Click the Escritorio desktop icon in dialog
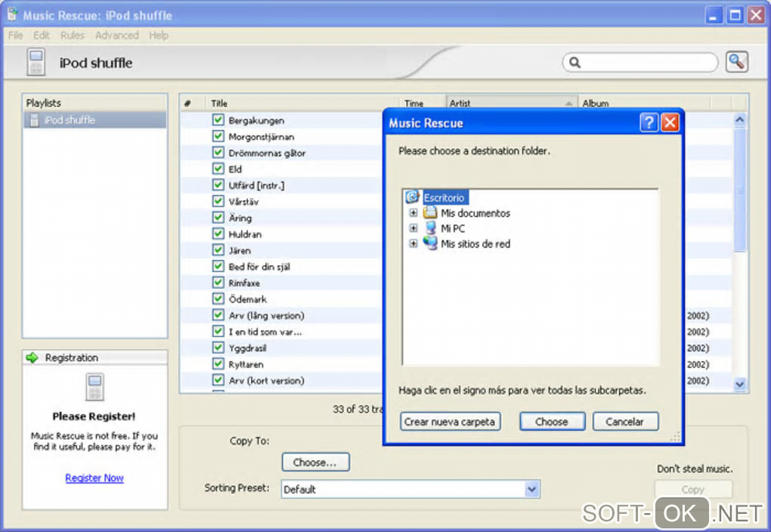Image resolution: width=771 pixels, height=532 pixels. point(412,197)
